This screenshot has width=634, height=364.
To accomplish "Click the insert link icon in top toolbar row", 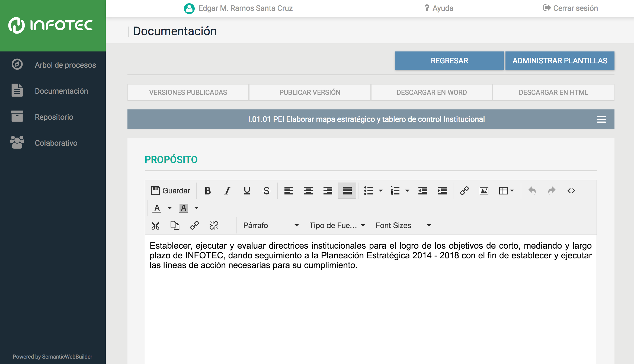I will [464, 191].
